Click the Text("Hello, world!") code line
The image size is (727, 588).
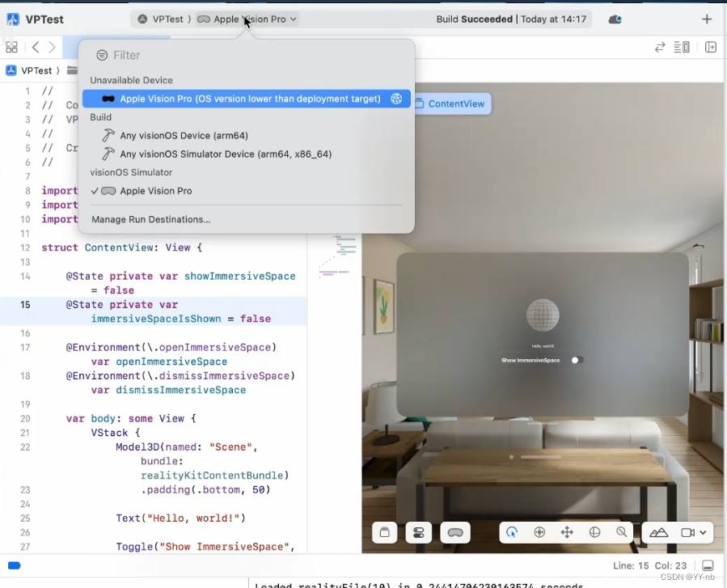[181, 518]
